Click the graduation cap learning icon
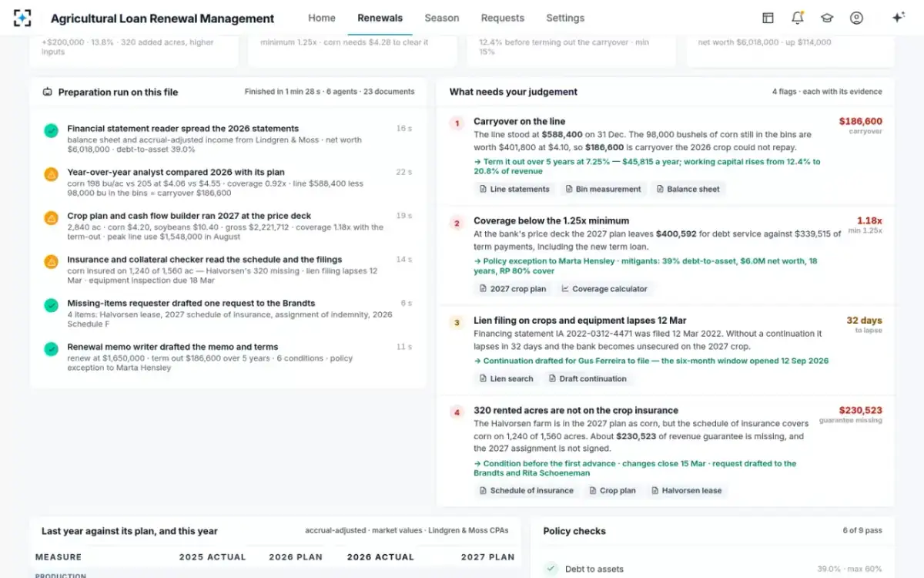 click(x=827, y=18)
